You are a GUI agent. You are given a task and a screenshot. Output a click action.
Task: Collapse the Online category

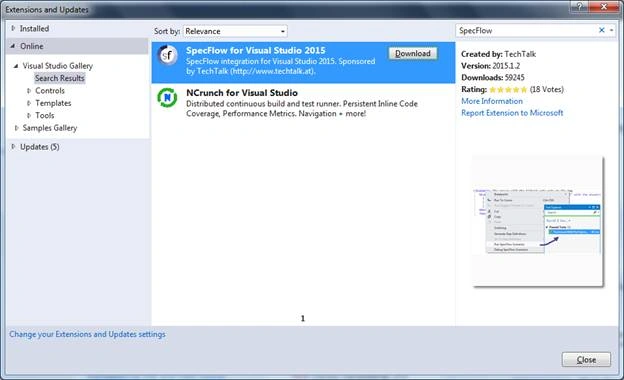tap(13, 46)
